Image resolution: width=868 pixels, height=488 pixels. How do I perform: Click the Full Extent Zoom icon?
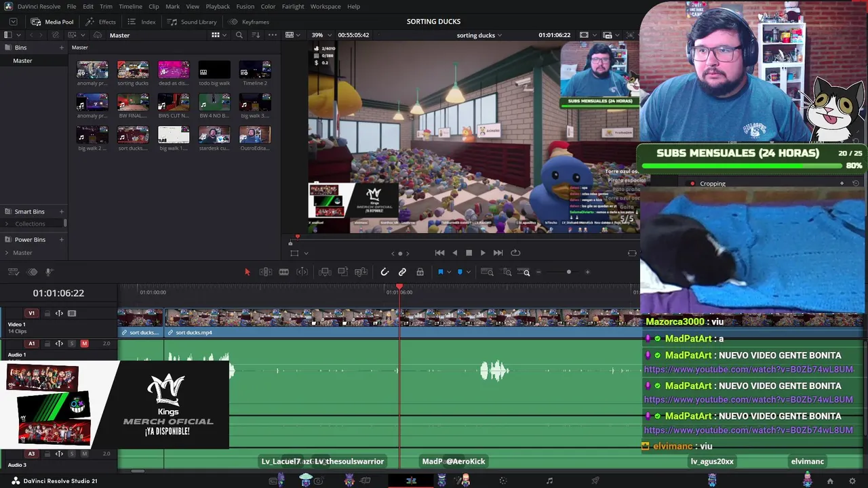pyautogui.click(x=487, y=272)
